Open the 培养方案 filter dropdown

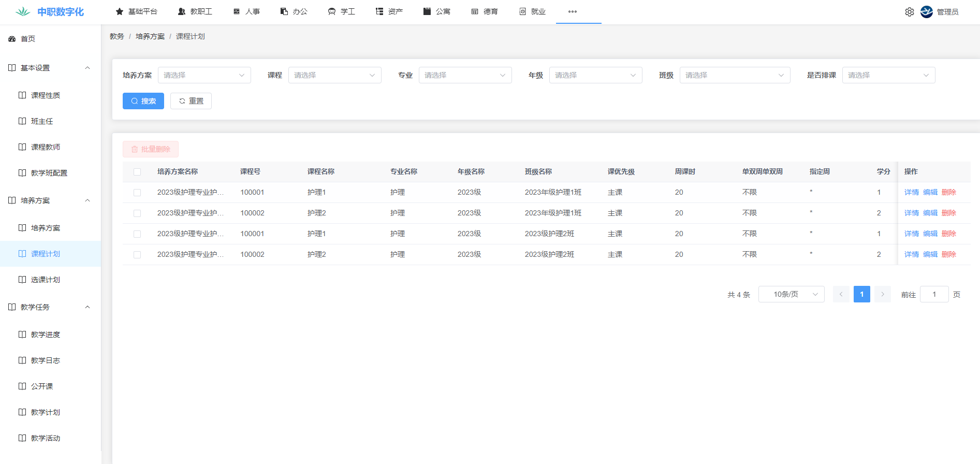pyautogui.click(x=204, y=75)
